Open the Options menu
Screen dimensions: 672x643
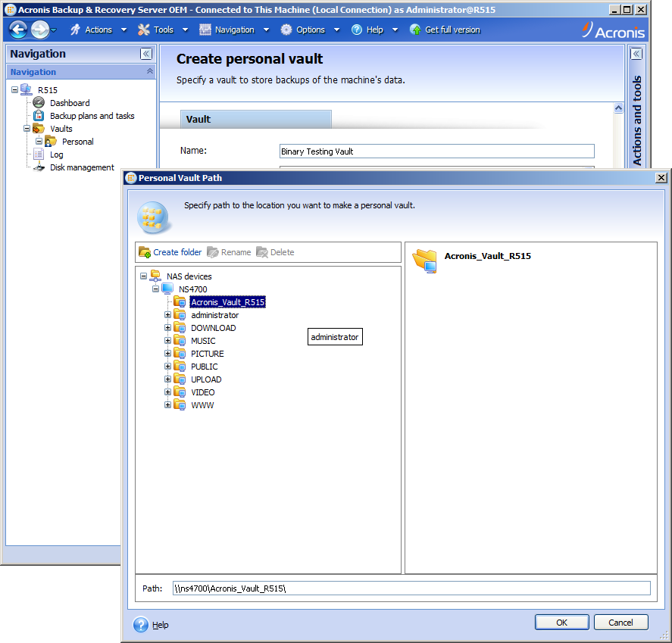coord(311,30)
